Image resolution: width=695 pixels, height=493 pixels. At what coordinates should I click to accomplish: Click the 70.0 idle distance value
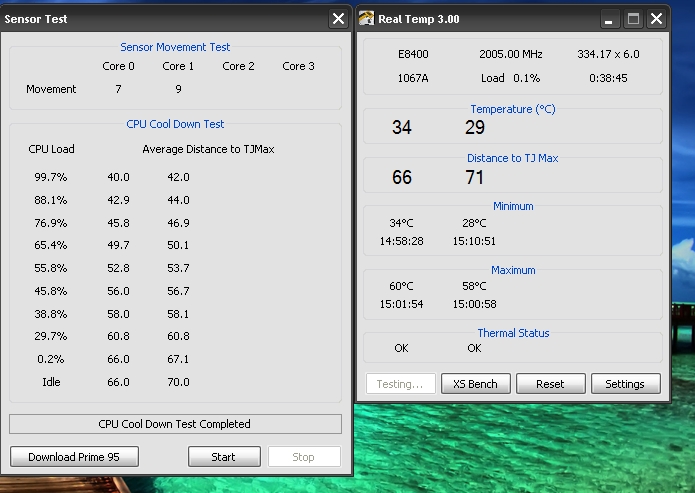tap(178, 382)
